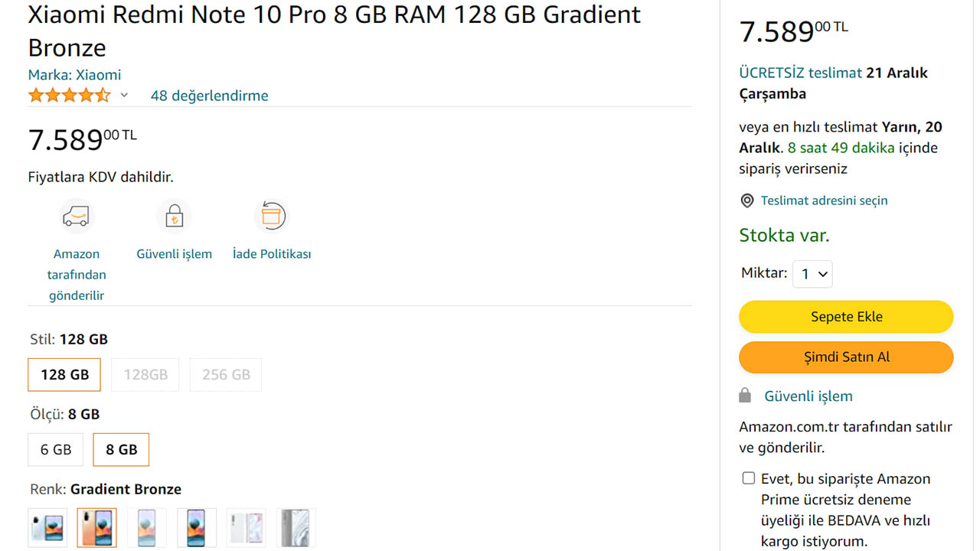Screen dimensions: 980x551
Task: Click the secure transaction lock icon
Action: pyautogui.click(x=175, y=217)
